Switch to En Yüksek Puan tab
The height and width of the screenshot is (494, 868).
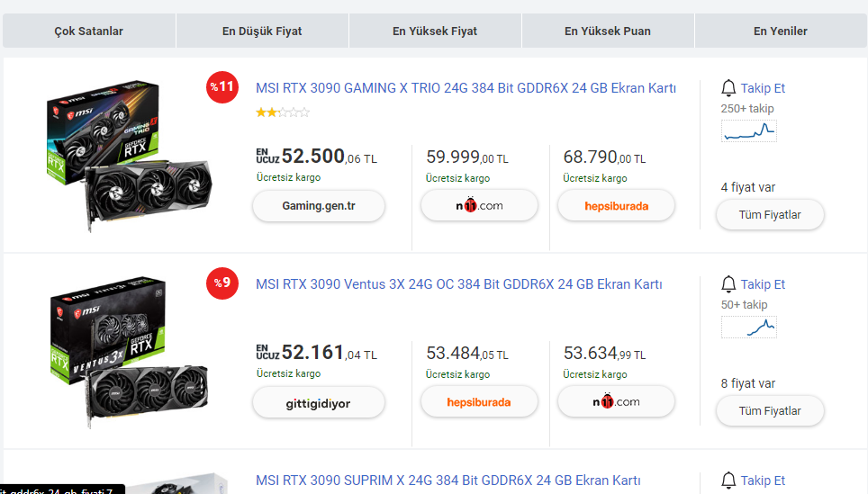click(x=608, y=31)
